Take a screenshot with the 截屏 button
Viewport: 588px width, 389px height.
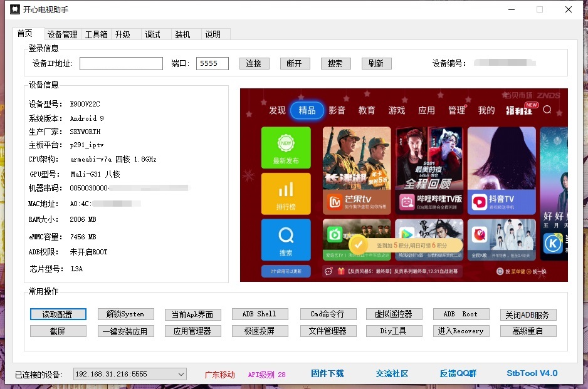click(x=59, y=331)
